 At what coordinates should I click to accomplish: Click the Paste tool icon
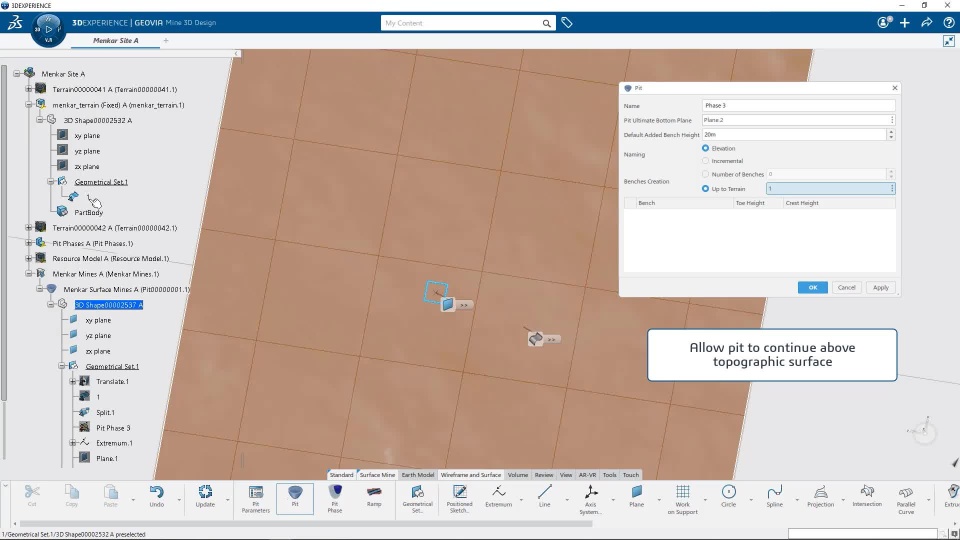[x=111, y=495]
